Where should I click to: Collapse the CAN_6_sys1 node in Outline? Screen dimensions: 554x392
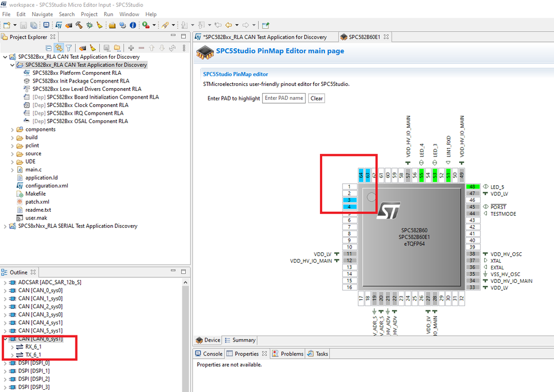click(5, 339)
